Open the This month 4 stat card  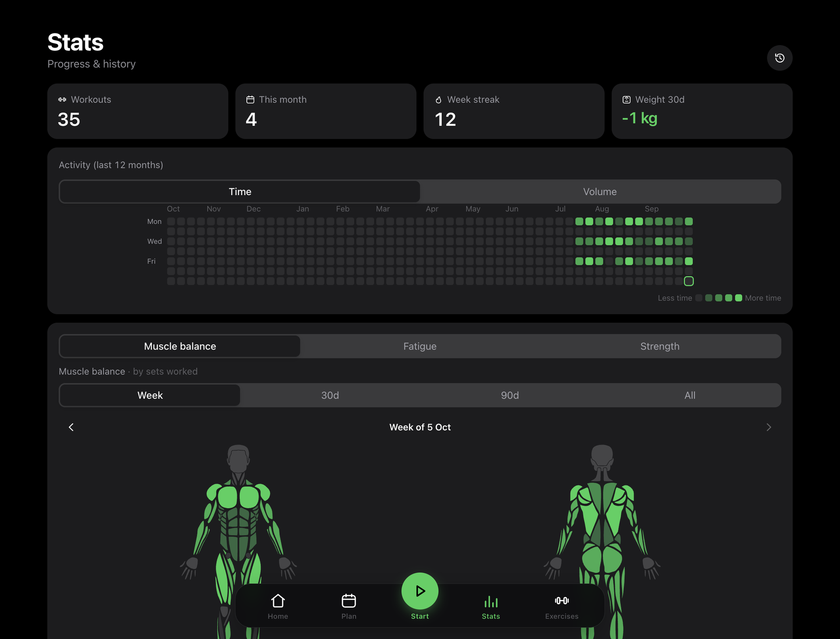326,111
